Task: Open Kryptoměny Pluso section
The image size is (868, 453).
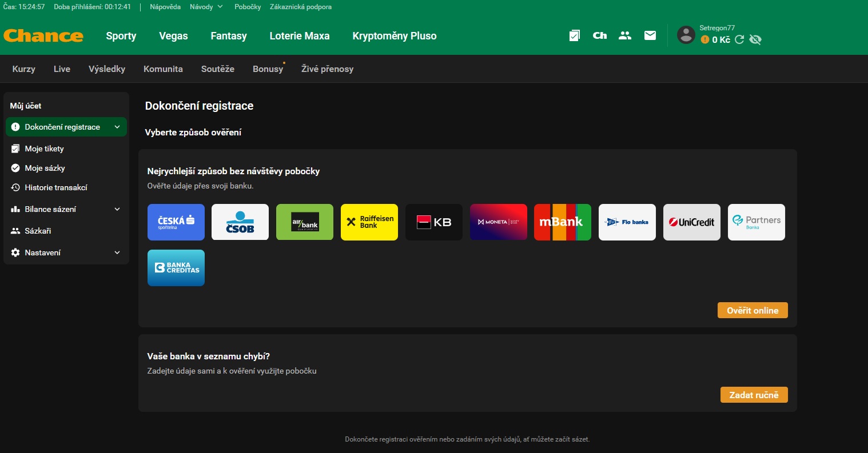Action: [395, 35]
